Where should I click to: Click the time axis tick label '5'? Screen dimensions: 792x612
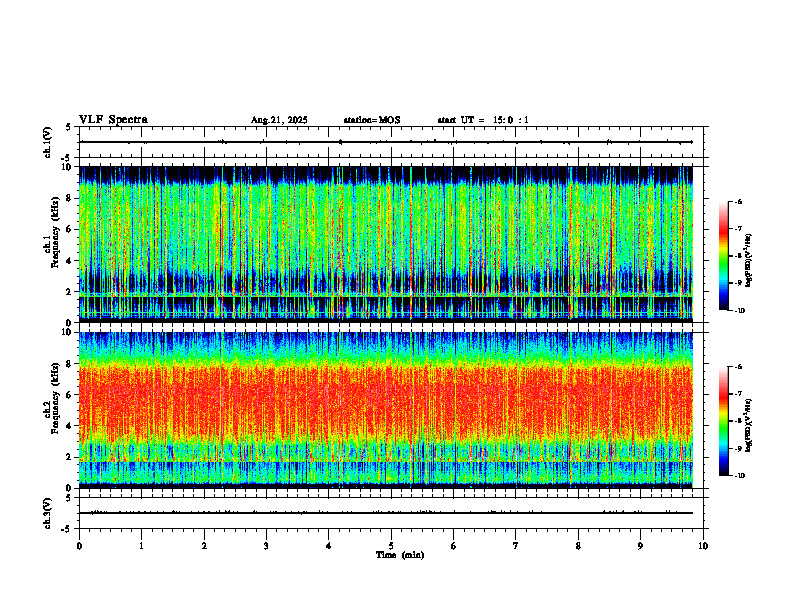(x=391, y=546)
